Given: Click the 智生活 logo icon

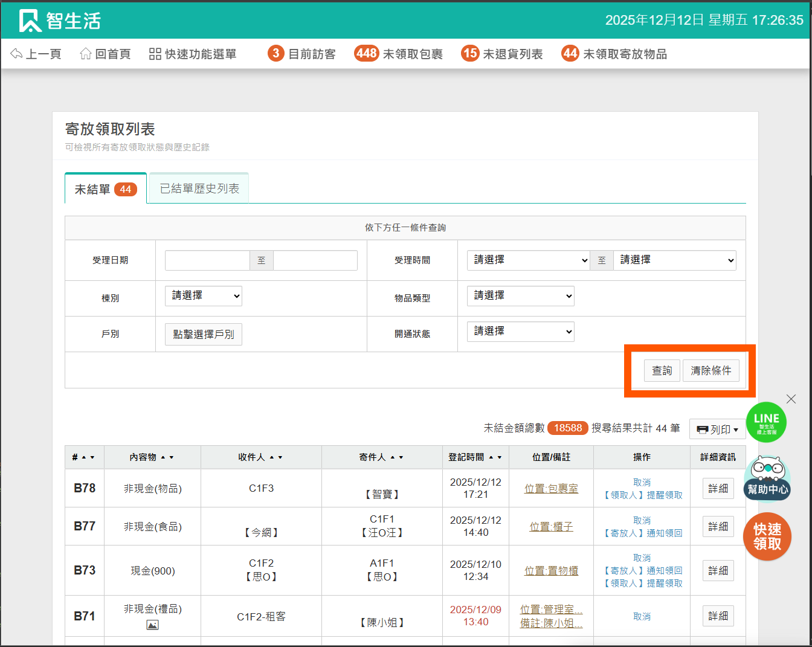Looking at the screenshot, I should pyautogui.click(x=30, y=21).
